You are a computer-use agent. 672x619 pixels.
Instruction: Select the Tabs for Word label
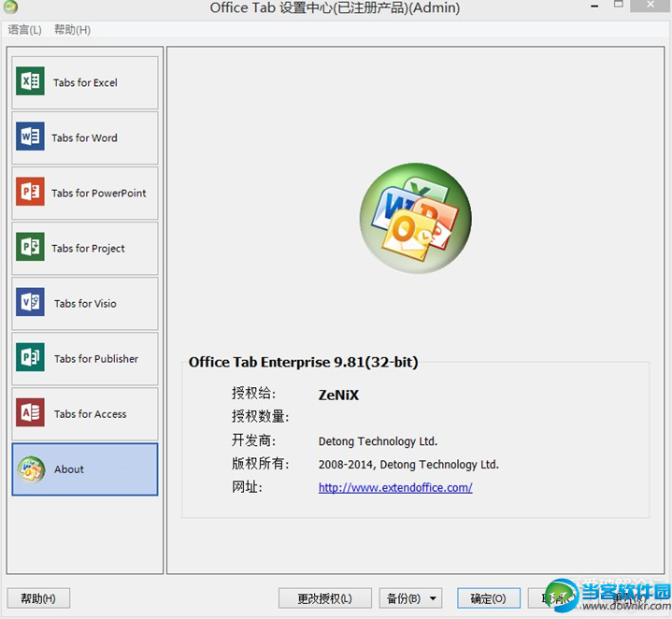coord(84,137)
